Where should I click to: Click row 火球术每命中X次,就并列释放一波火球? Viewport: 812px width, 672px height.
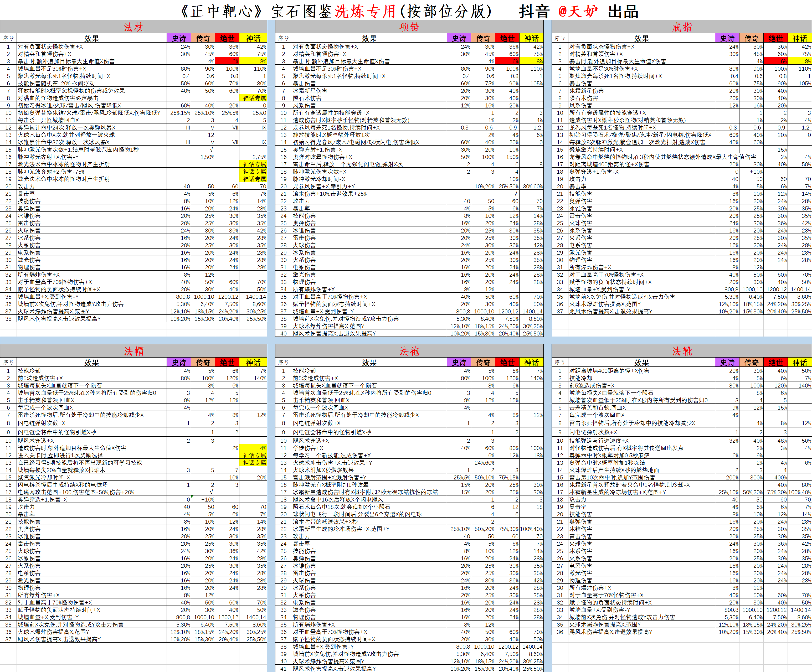[x=133, y=135]
